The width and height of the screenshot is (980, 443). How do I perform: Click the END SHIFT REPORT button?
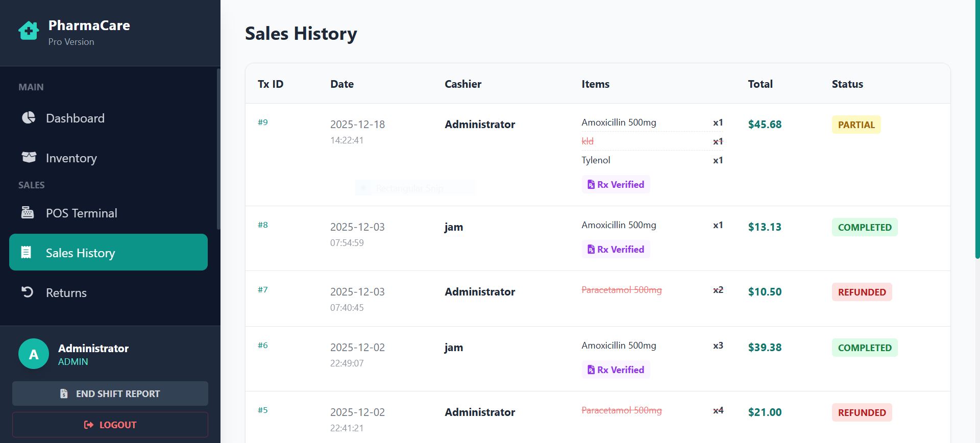[x=110, y=393]
